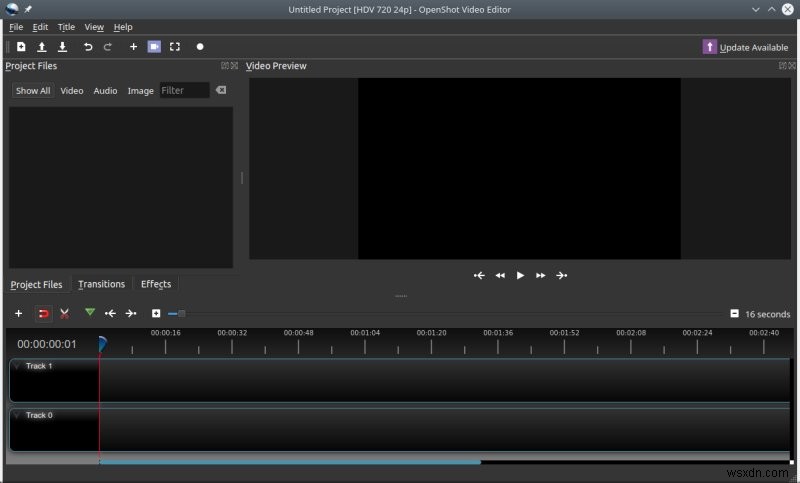Click the Save Project download-arrow icon

63,47
